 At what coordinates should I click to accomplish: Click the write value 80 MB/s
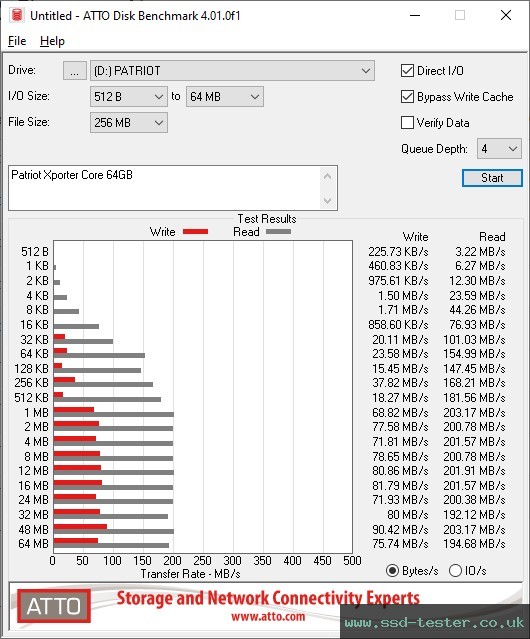407,515
